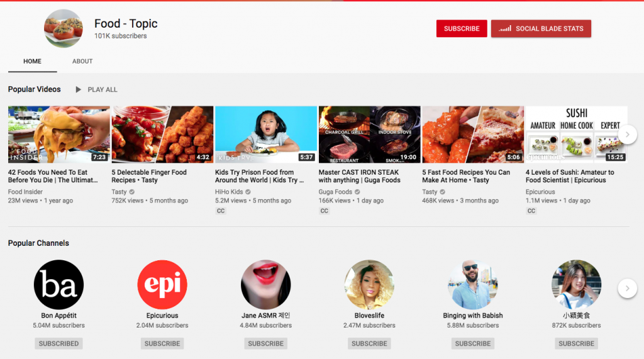Click the Popular Channels heading
This screenshot has width=644, height=359.
click(x=38, y=243)
